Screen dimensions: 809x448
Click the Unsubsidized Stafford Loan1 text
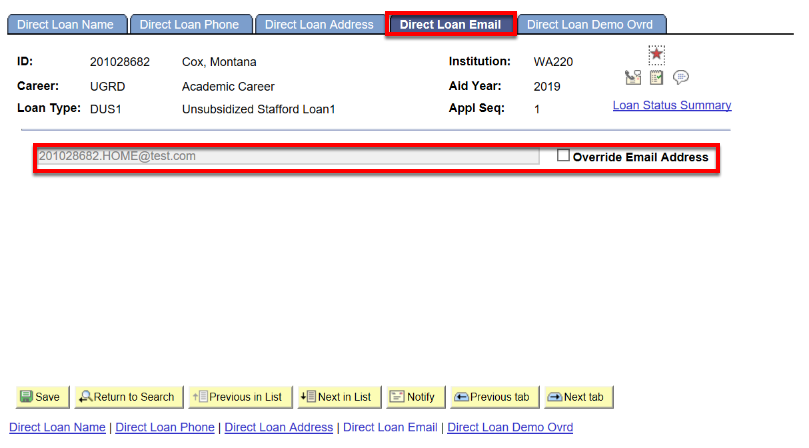pyautogui.click(x=258, y=109)
